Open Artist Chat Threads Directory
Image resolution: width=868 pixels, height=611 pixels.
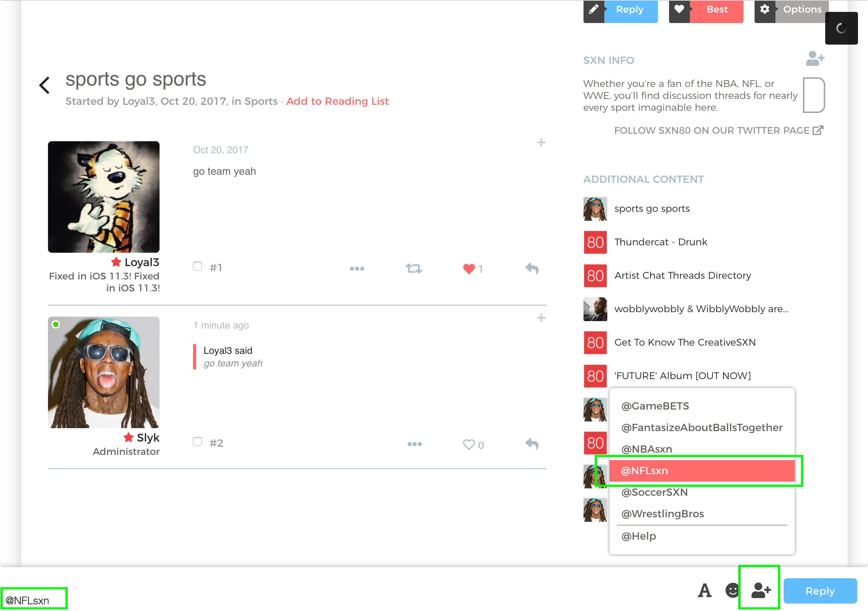[x=682, y=275]
